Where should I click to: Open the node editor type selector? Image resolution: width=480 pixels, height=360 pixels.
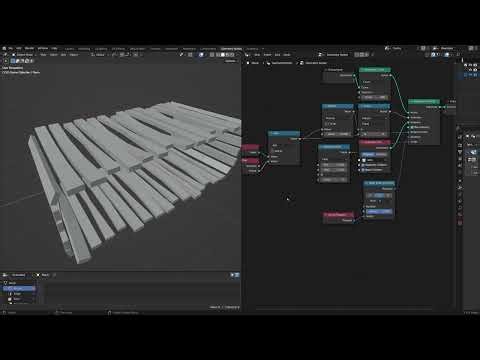point(248,55)
